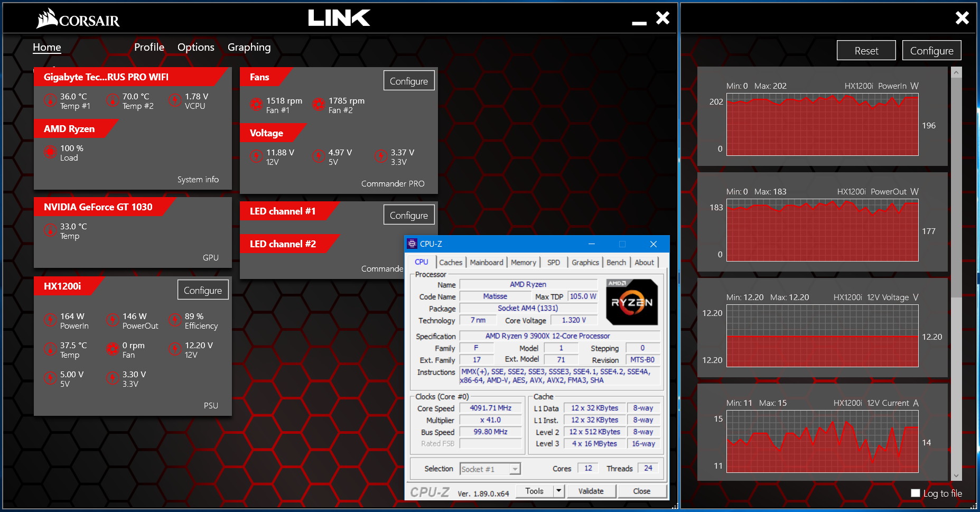Switch to the Memory tab in CPU-Z
This screenshot has height=512, width=980.
[524, 262]
